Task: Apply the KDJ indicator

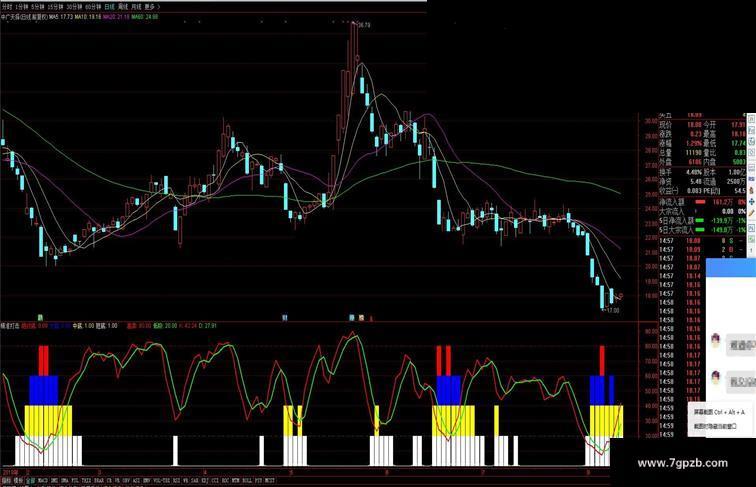Action: click(204, 480)
